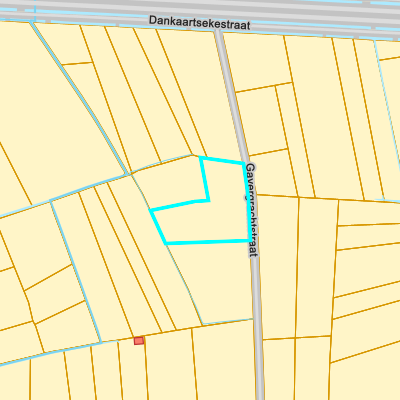
Task: Select the parcel immediately below the red building
Action: pyautogui.click(x=132, y=370)
